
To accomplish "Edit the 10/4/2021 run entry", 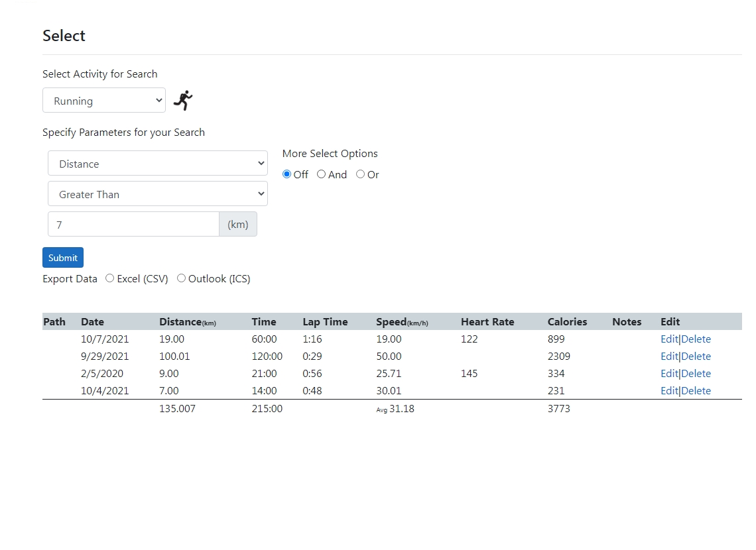I will (669, 391).
